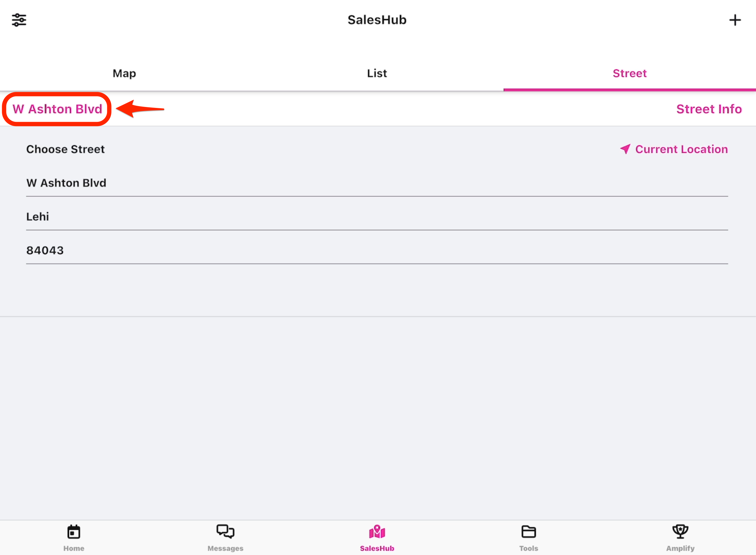756x555 pixels.
Task: Tap the Amplify label in bottom bar
Action: (680, 548)
